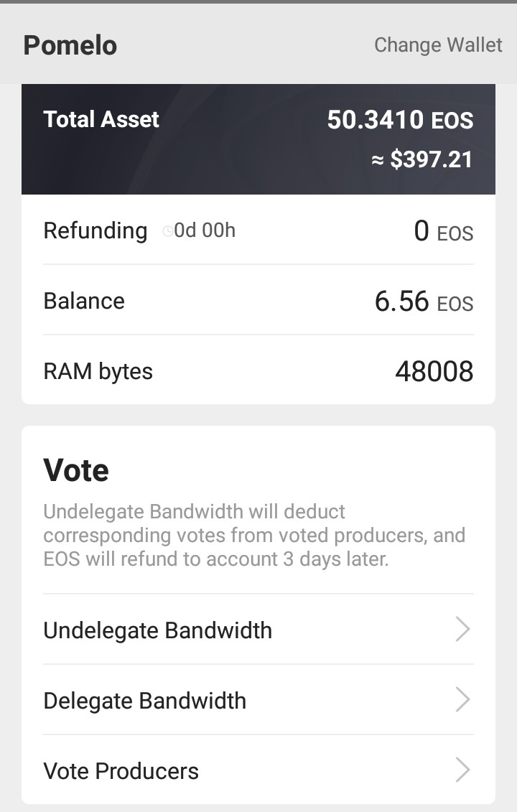Tap the 50.3410 EOS total amount
Viewport: 517px width, 812px height.
pos(400,120)
